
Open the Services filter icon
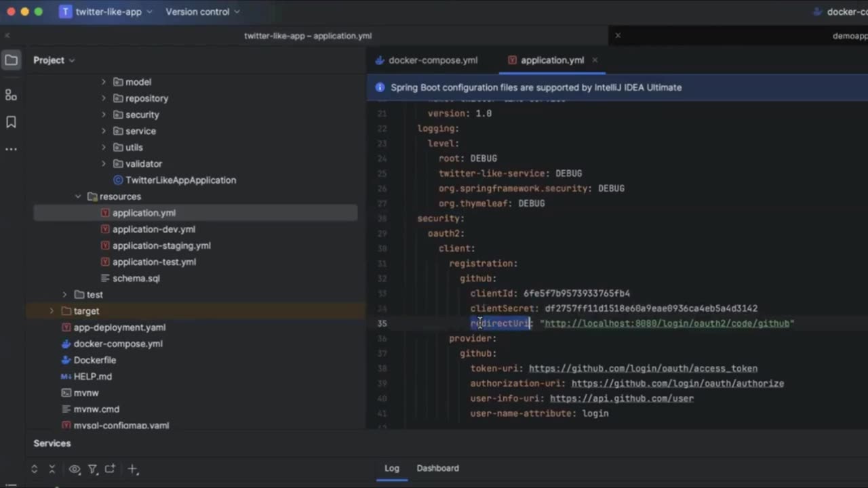(x=92, y=469)
